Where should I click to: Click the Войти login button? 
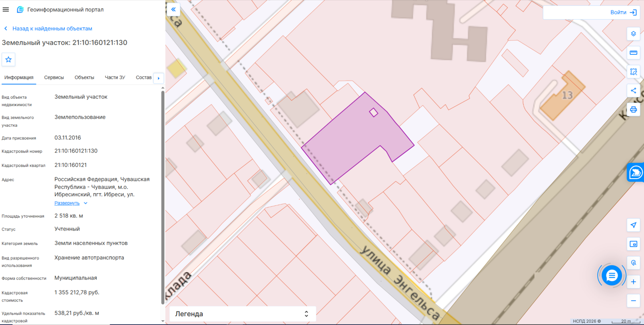(x=623, y=12)
